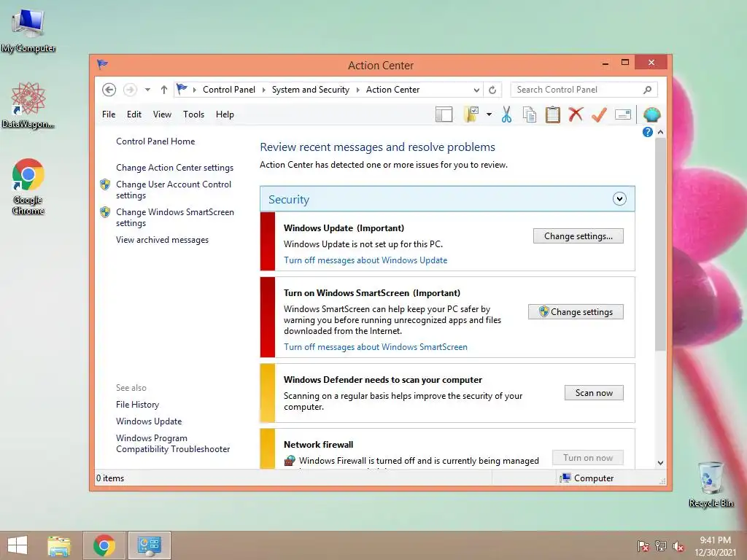The height and width of the screenshot is (560, 747).
Task: Click the red X Delete icon
Action: 576,114
